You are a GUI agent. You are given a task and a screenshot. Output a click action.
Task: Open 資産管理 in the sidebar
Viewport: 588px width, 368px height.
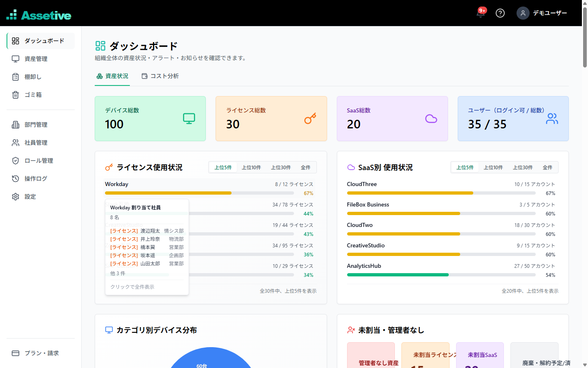pos(41,59)
